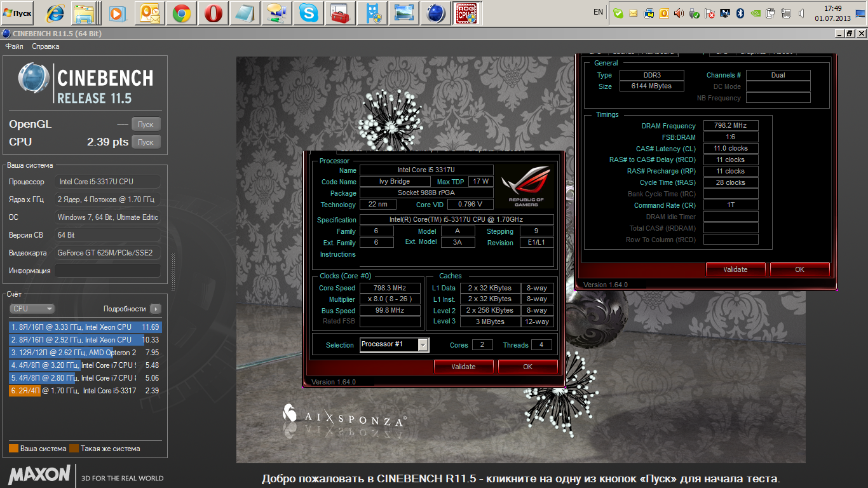This screenshot has height=488, width=868.
Task: Click the CAS# Latency value 11.0 clocks
Action: click(x=731, y=149)
